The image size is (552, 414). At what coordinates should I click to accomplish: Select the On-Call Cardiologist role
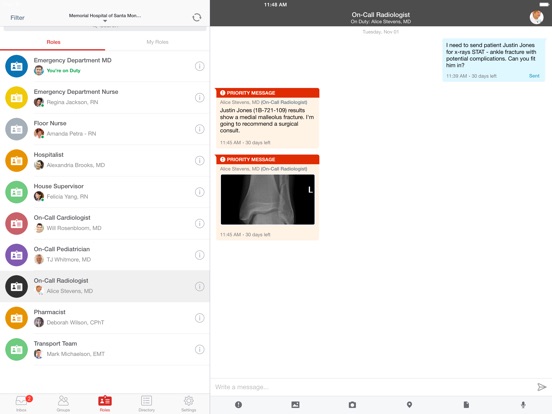[x=105, y=224]
